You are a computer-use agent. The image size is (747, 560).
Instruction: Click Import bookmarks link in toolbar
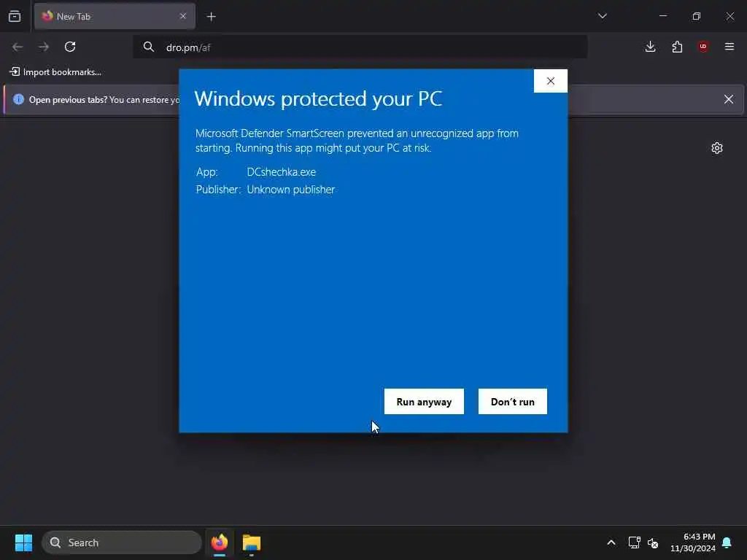[x=55, y=72]
